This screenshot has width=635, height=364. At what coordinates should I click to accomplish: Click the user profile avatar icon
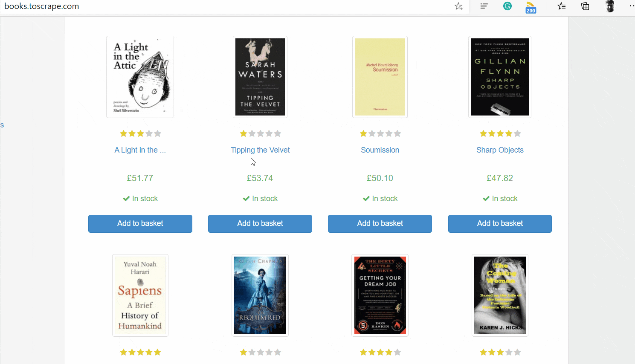(x=610, y=6)
